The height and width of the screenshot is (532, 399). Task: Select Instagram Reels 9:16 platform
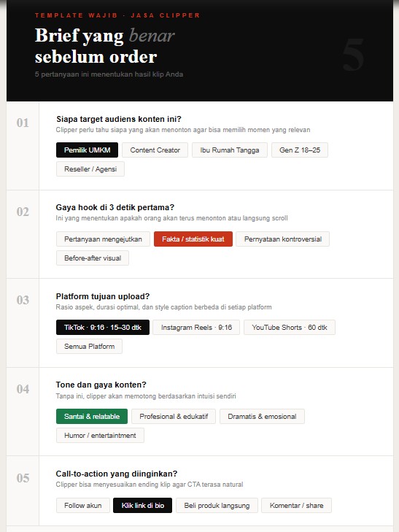pyautogui.click(x=196, y=328)
